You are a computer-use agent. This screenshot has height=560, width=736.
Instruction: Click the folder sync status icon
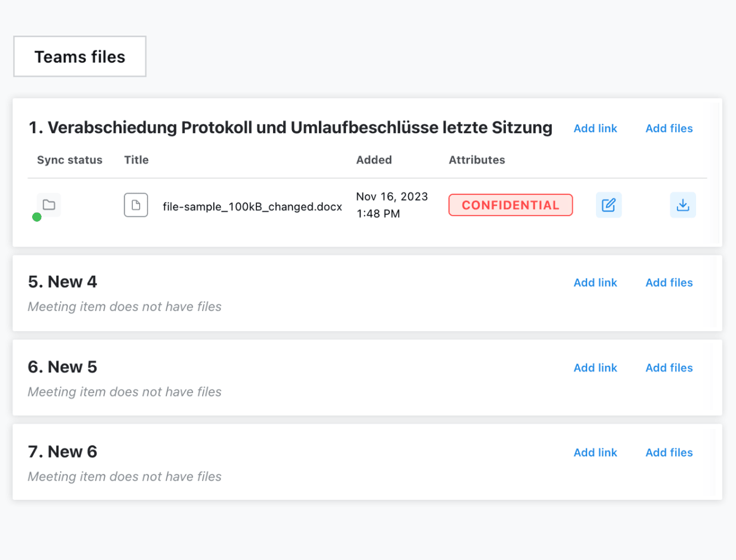coord(49,205)
